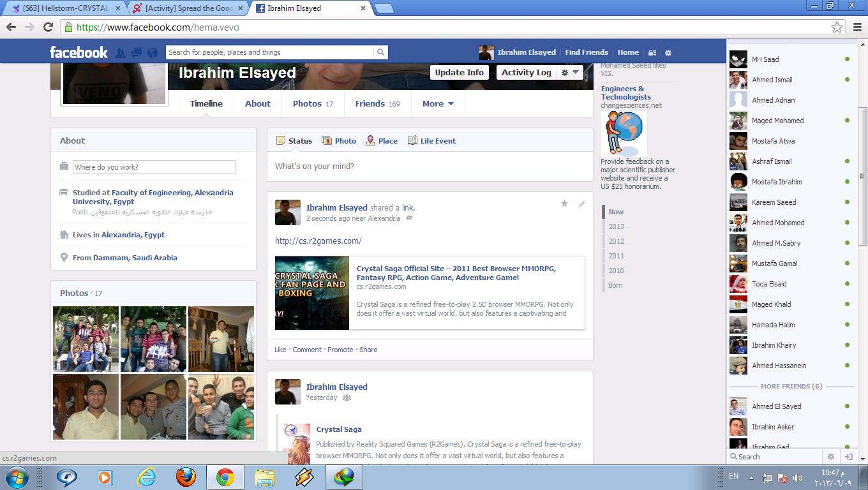
Task: Open the messages icon in top bar
Action: [x=136, y=53]
